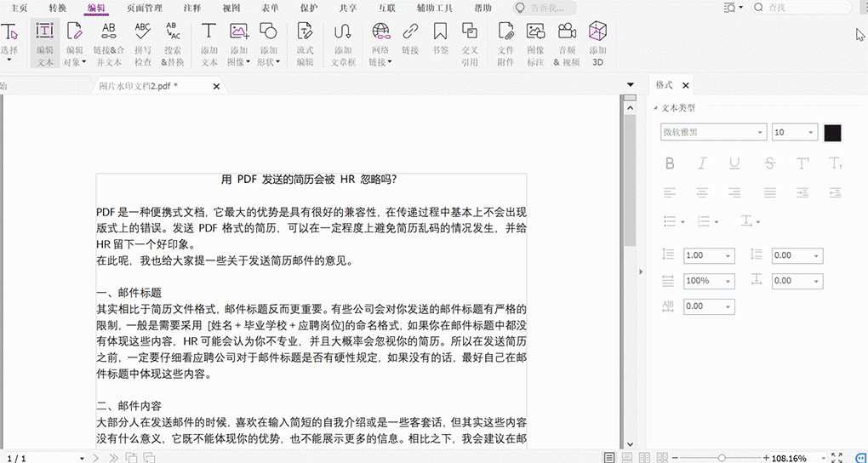
Task: Select 图像标注 image annotation tool
Action: click(535, 43)
